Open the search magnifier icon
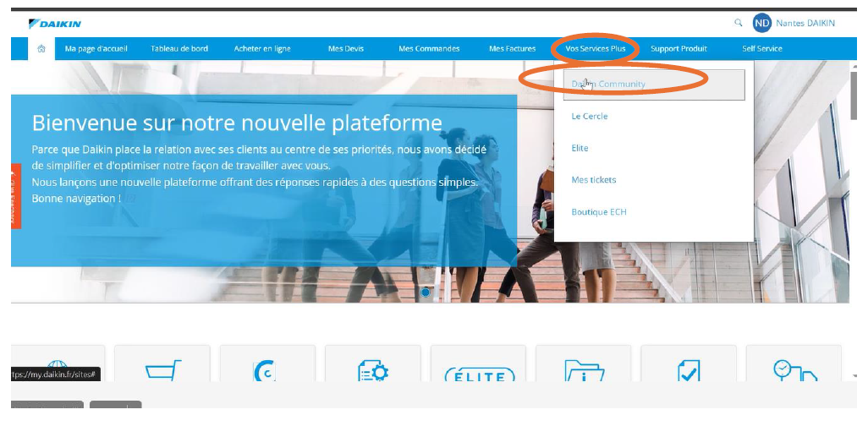This screenshot has height=426, width=868. point(738,23)
